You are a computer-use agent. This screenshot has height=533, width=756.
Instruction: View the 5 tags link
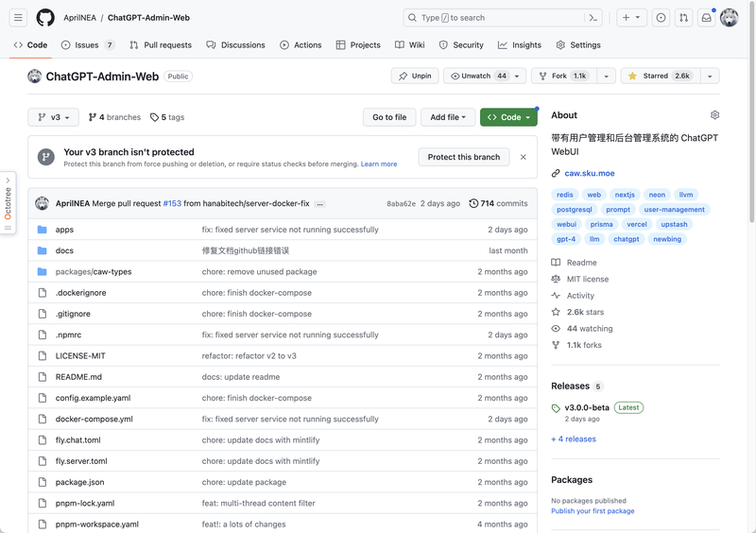tap(167, 117)
